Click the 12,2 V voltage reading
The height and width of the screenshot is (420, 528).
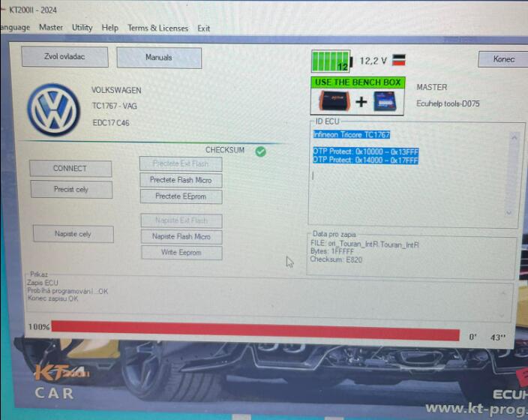click(x=373, y=61)
